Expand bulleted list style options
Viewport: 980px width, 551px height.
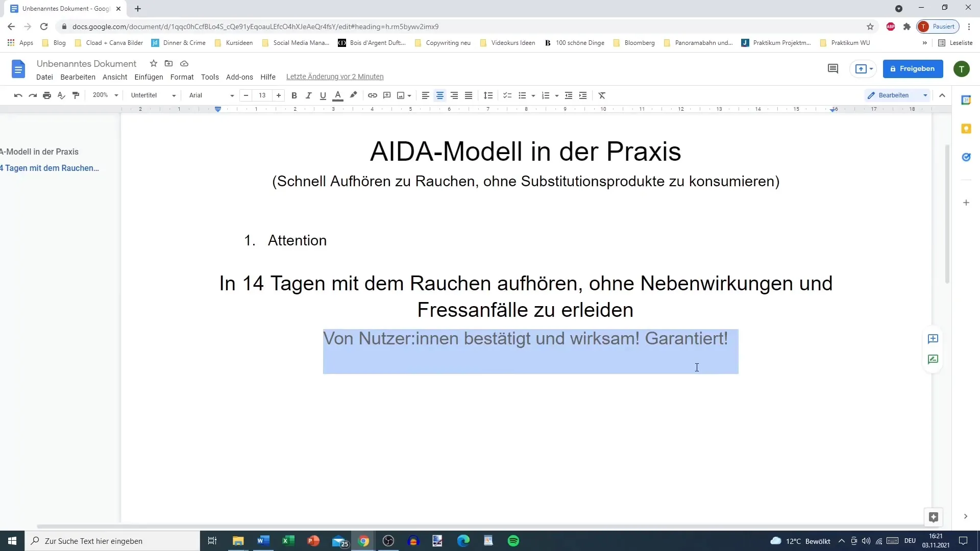(533, 96)
